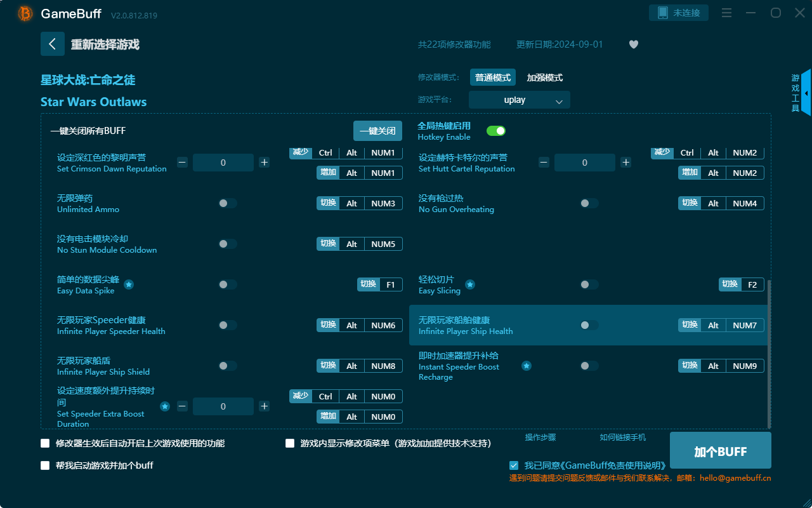Click the star beside Instant Speeder Boost Recharge
The height and width of the screenshot is (508, 812).
[x=527, y=366]
